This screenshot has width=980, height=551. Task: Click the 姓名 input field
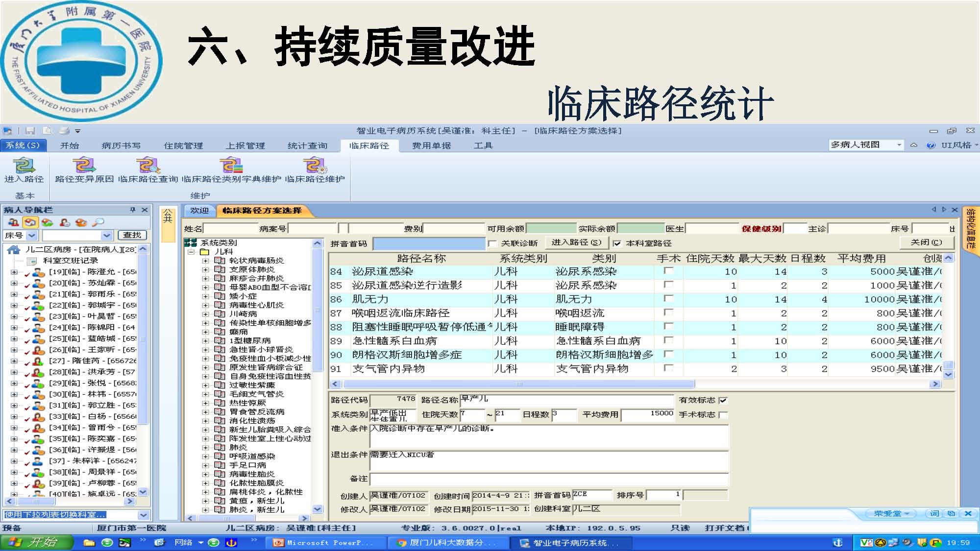pos(230,228)
